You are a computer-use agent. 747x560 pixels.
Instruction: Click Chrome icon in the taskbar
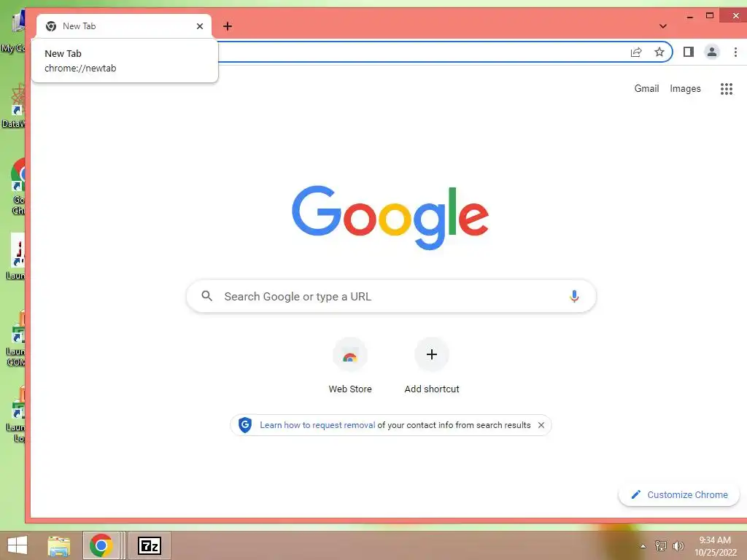[101, 545]
